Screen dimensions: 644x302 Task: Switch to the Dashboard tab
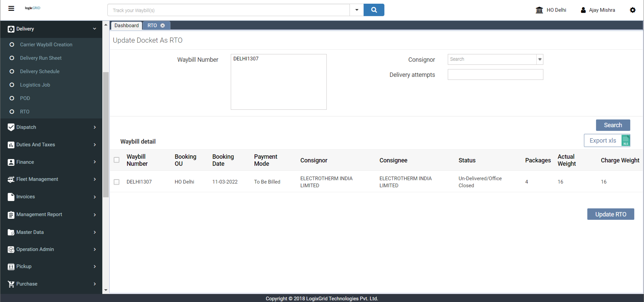pyautogui.click(x=127, y=26)
